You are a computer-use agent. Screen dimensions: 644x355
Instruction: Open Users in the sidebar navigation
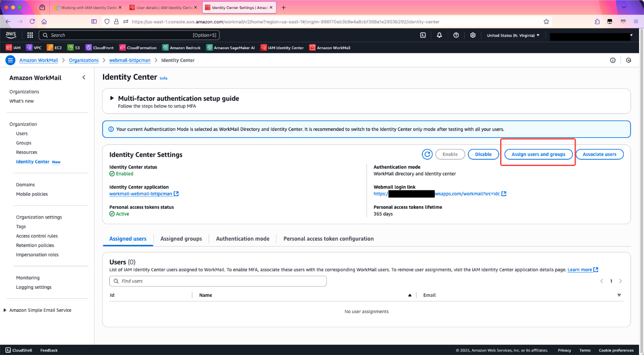click(22, 134)
